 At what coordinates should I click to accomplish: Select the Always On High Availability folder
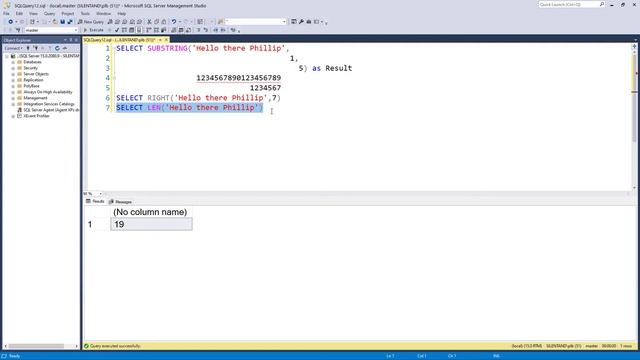[48, 92]
